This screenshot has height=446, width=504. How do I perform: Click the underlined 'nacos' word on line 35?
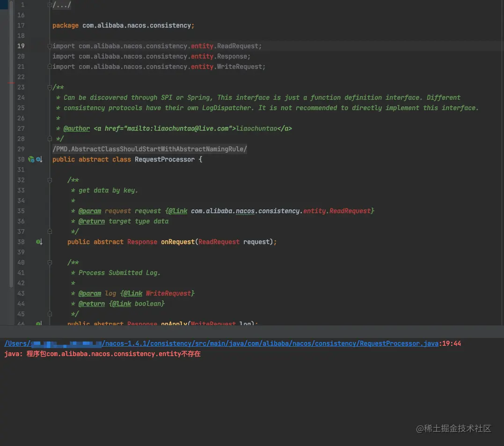pyautogui.click(x=245, y=211)
